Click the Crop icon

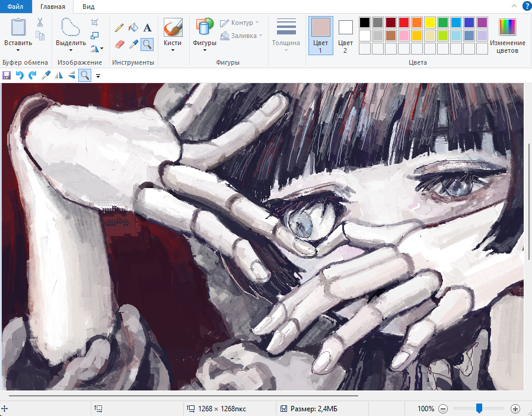click(x=95, y=23)
